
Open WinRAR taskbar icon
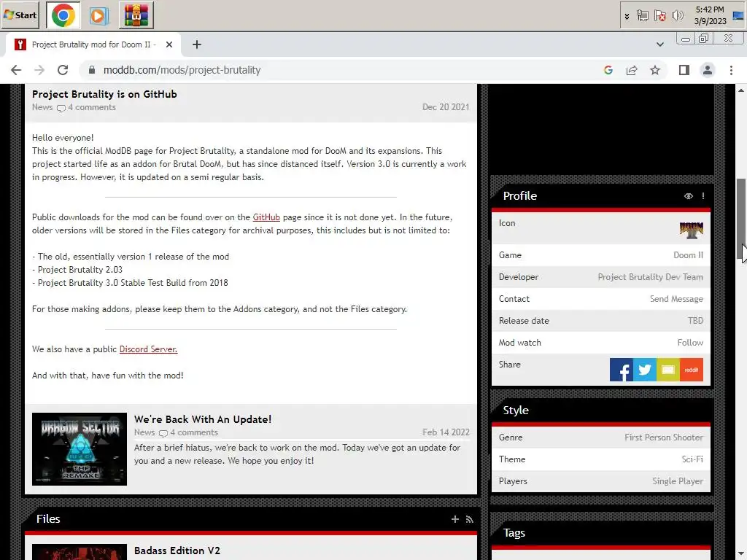click(136, 15)
